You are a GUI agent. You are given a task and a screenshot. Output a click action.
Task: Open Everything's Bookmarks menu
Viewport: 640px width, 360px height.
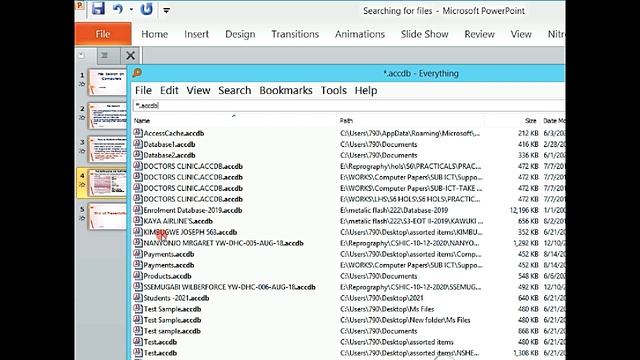286,90
